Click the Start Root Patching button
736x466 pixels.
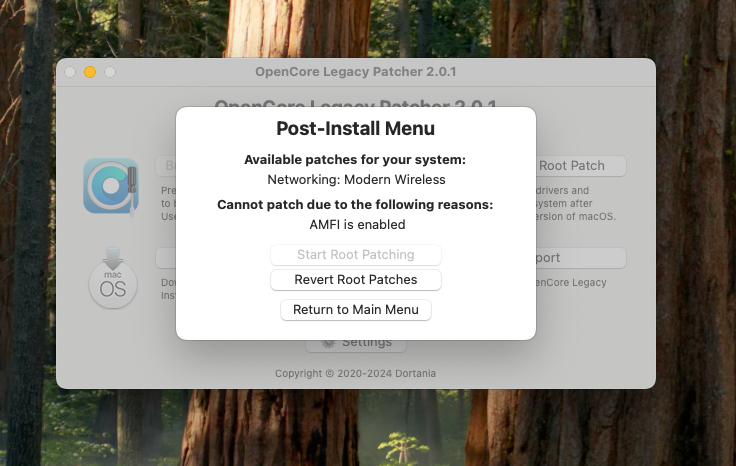pyautogui.click(x=355, y=255)
